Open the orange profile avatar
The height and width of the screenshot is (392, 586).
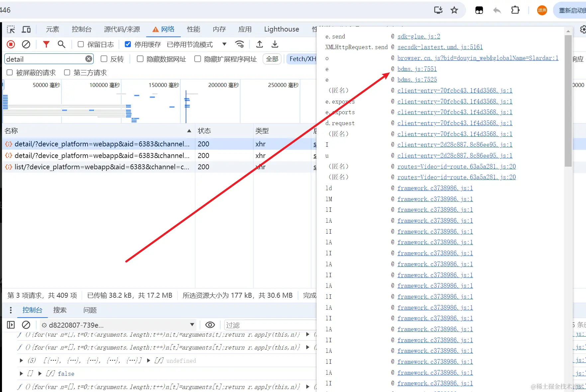[542, 10]
